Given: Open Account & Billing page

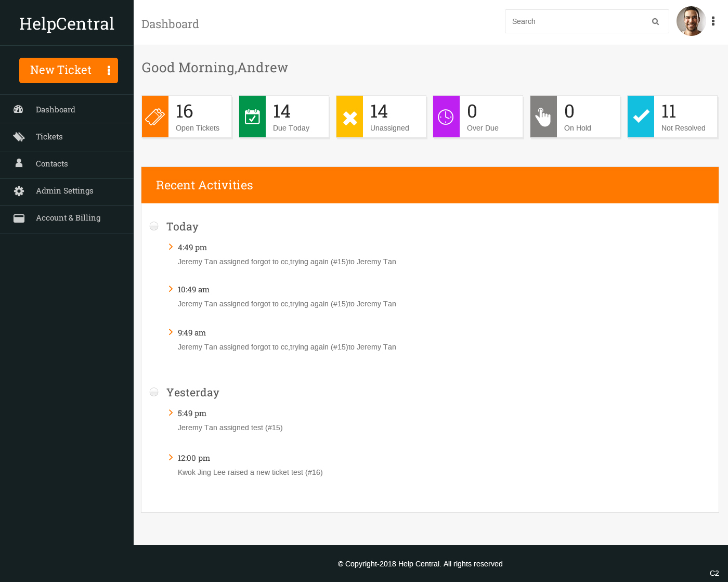Looking at the screenshot, I should click(68, 218).
